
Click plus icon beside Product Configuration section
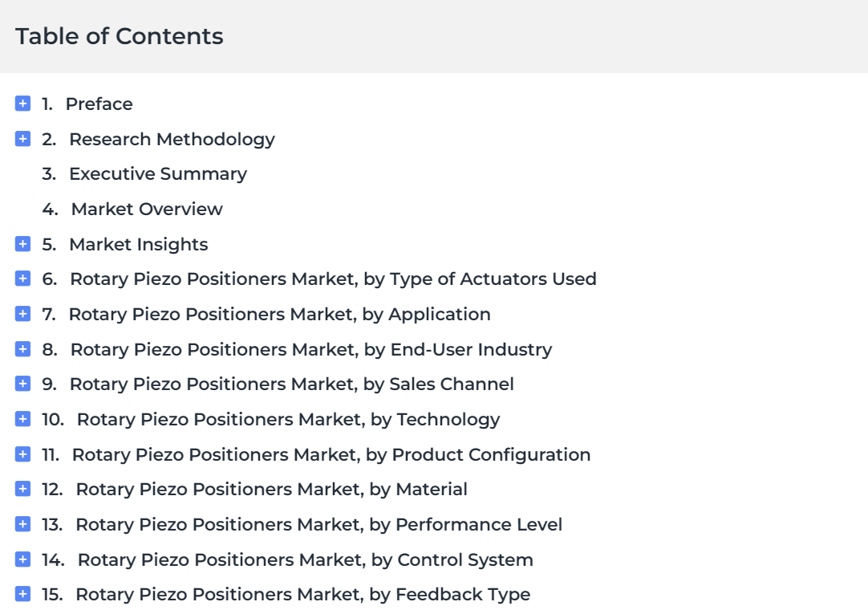point(22,454)
